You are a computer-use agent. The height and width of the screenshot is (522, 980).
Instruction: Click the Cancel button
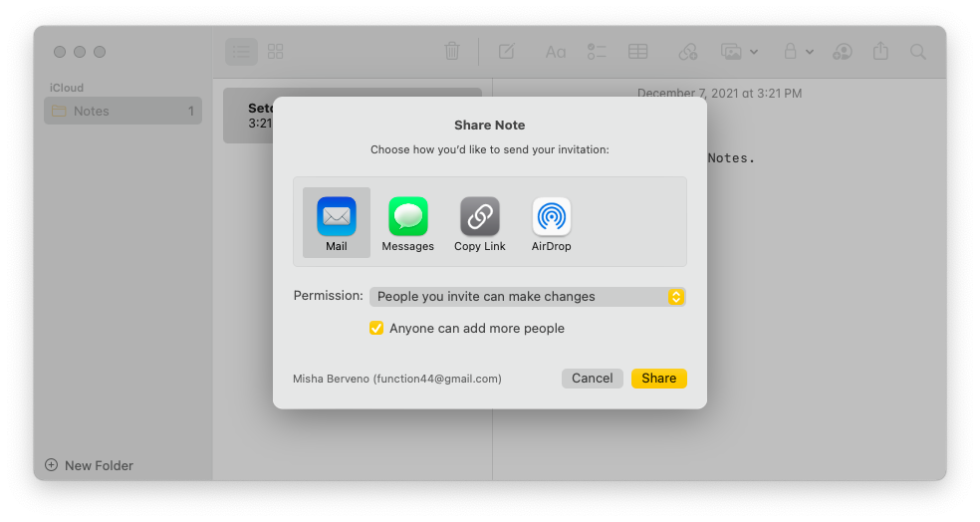(592, 379)
